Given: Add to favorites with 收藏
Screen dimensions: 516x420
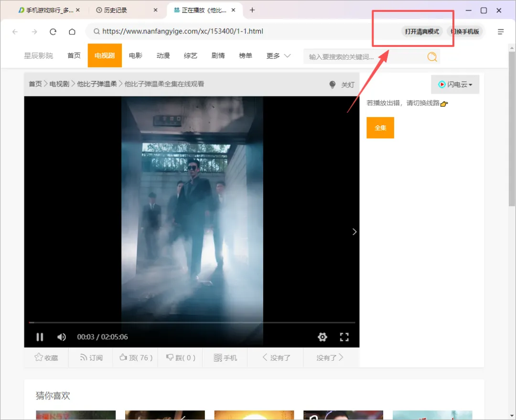Looking at the screenshot, I should click(46, 357).
